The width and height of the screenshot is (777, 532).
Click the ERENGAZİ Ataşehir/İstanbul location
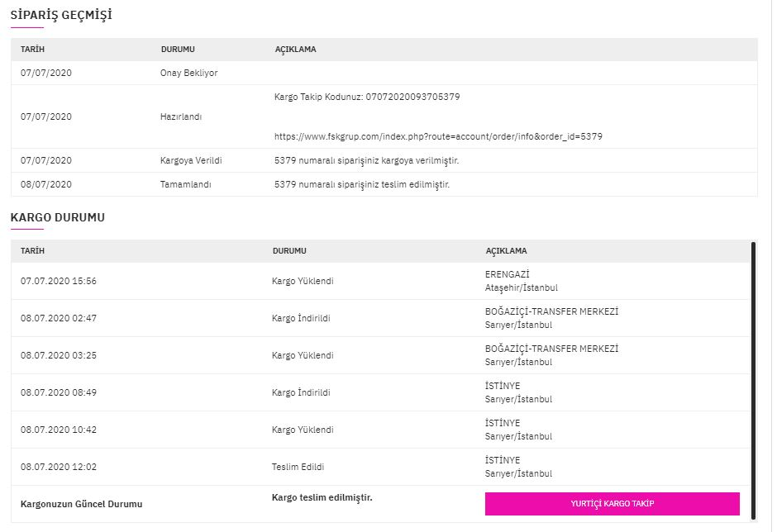(522, 281)
